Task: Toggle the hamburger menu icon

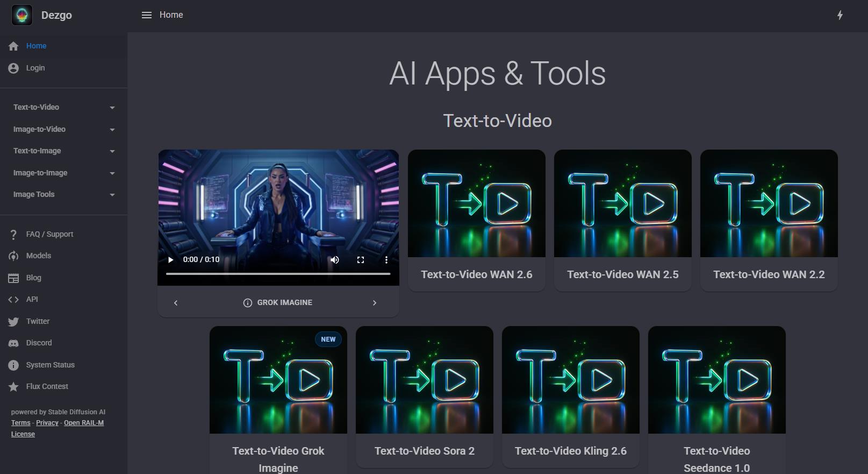Action: point(146,15)
